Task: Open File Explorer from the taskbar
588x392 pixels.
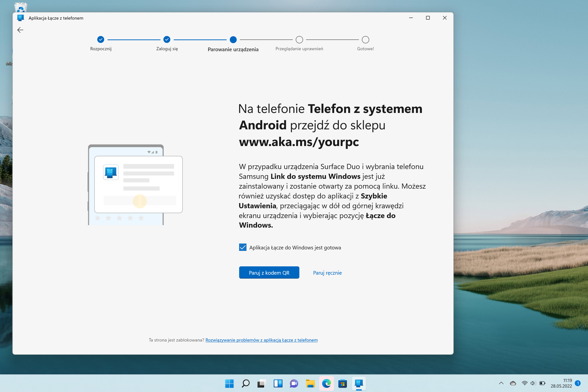Action: [310, 383]
